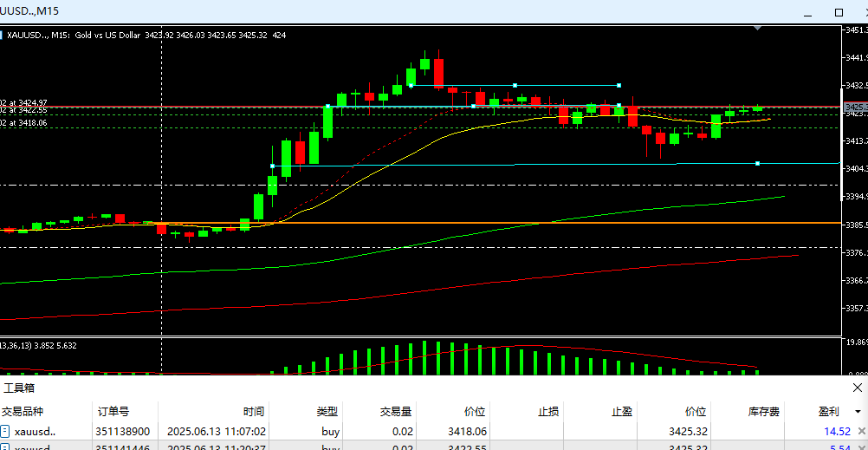Screen dimensions: 868x450
Task: Click the 止损 column header
Action: [x=548, y=411]
